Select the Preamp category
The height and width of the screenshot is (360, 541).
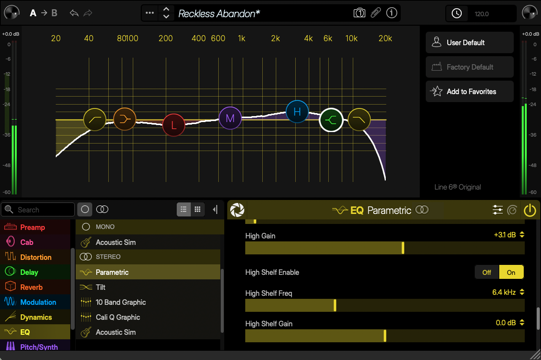coord(35,227)
